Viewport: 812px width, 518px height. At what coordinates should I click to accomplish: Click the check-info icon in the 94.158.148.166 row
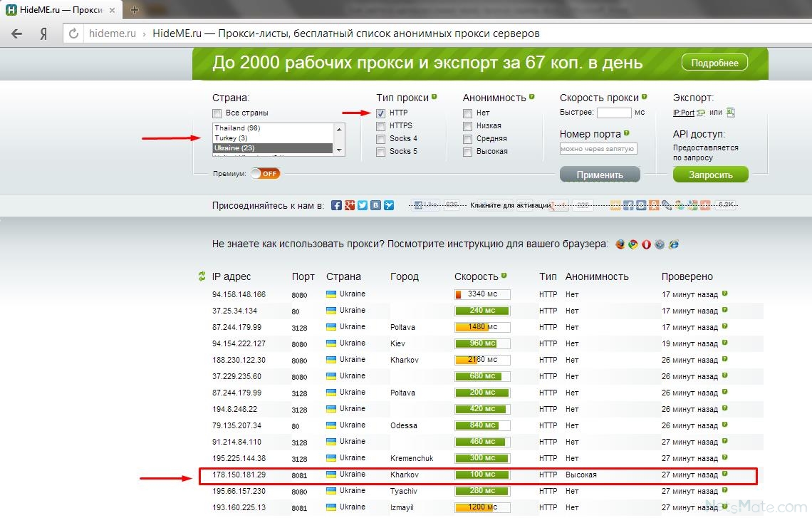(725, 294)
